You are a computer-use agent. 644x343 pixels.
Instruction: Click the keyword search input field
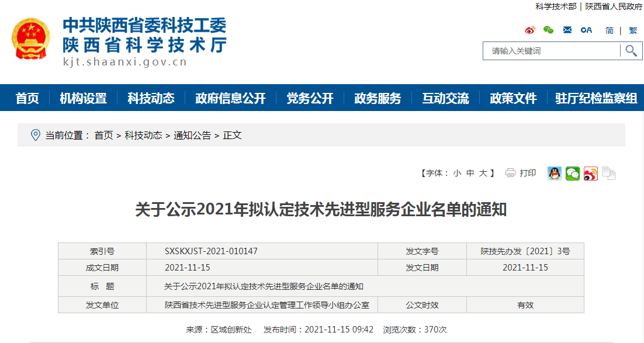pyautogui.click(x=551, y=51)
